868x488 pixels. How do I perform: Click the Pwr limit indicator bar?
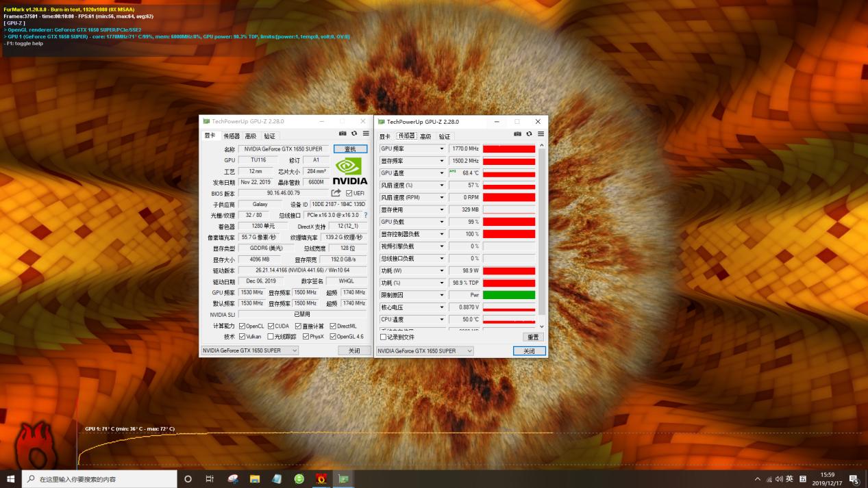[509, 294]
